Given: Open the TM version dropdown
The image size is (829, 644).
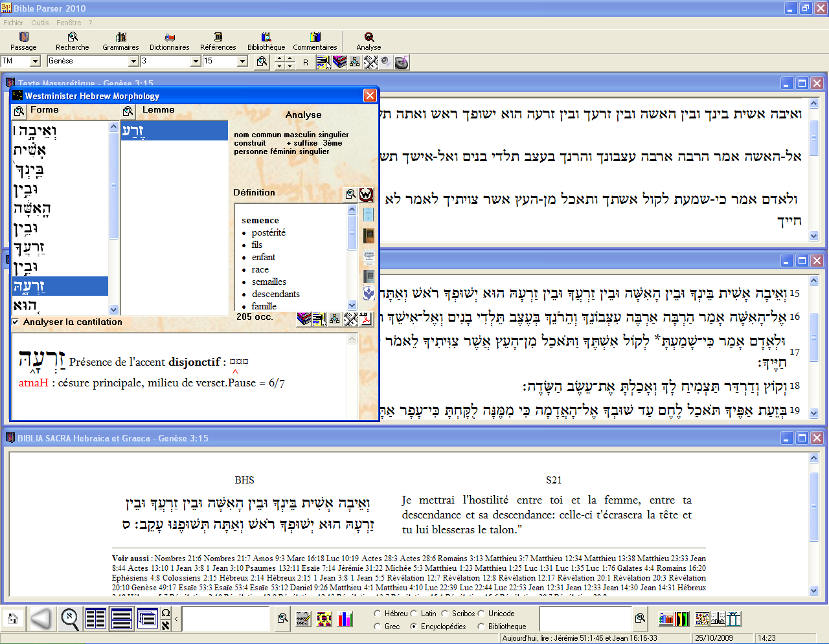Looking at the screenshot, I should 36,61.
